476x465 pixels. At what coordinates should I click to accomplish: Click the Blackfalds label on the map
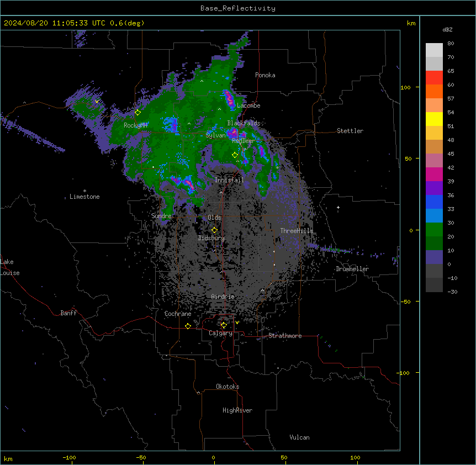(244, 123)
